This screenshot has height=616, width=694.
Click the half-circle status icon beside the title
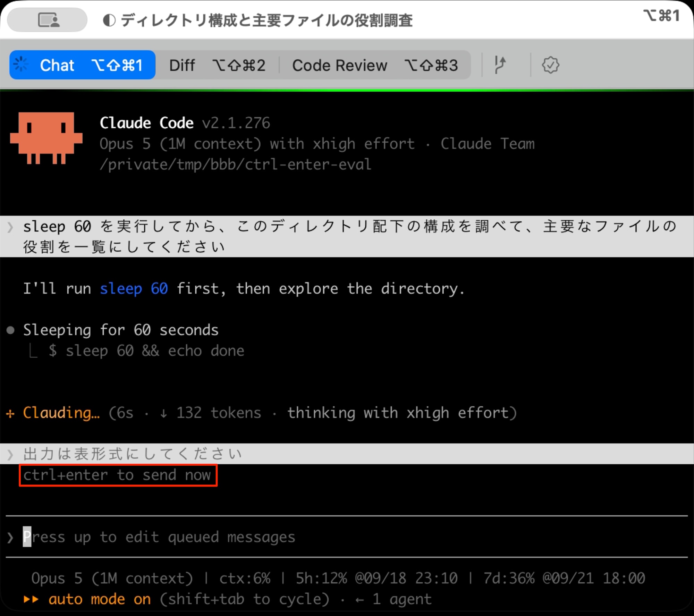point(109,20)
